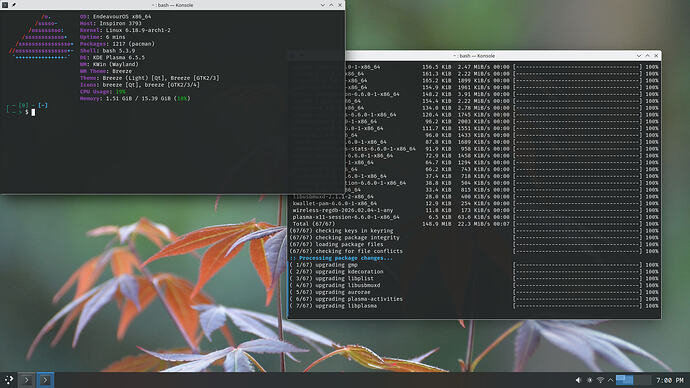
Task: Click the 'upgrading libplist' line
Action: 332,278
